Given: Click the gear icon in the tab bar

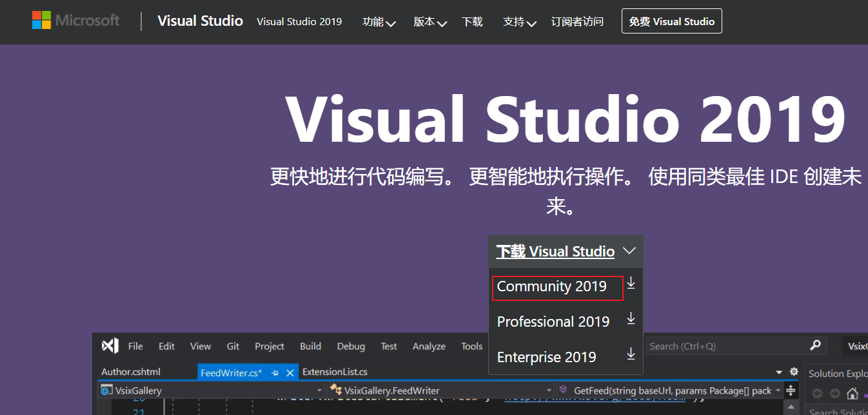Looking at the screenshot, I should click(x=794, y=372).
